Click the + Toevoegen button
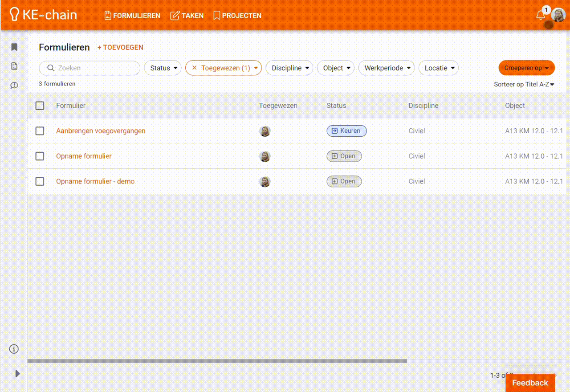This screenshot has height=392, width=570. tap(120, 47)
